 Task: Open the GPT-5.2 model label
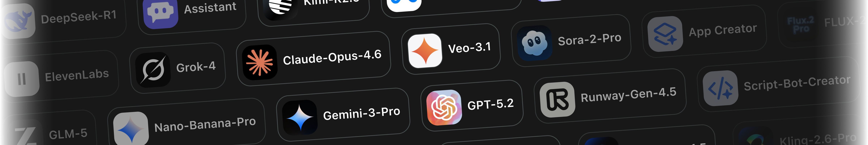tap(491, 104)
